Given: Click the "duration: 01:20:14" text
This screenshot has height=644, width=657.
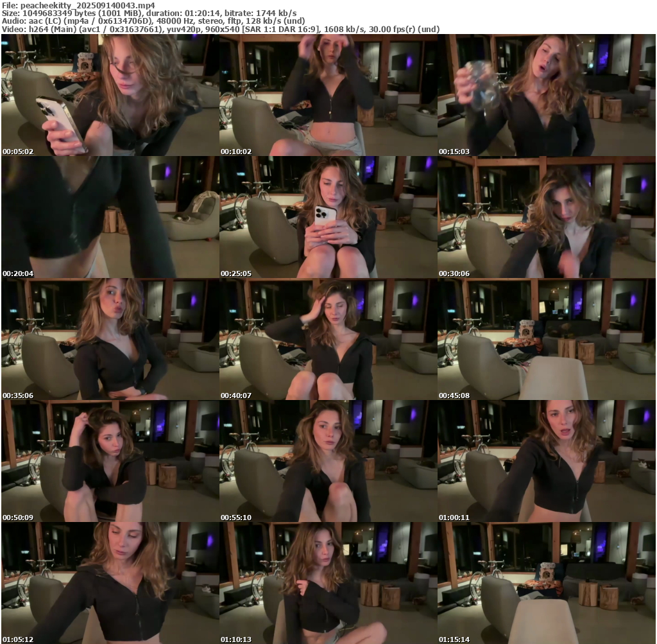Looking at the screenshot, I should coord(183,13).
